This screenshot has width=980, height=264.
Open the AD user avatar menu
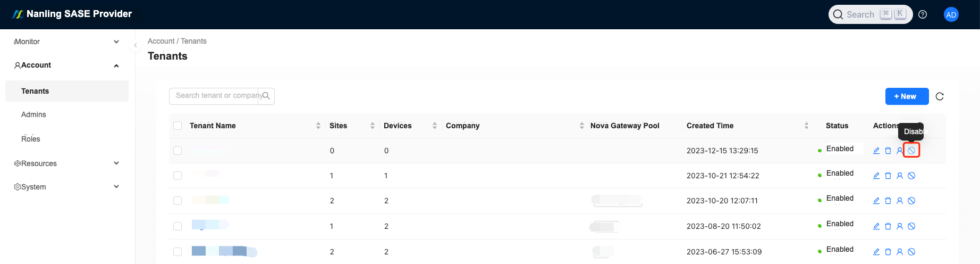[951, 14]
